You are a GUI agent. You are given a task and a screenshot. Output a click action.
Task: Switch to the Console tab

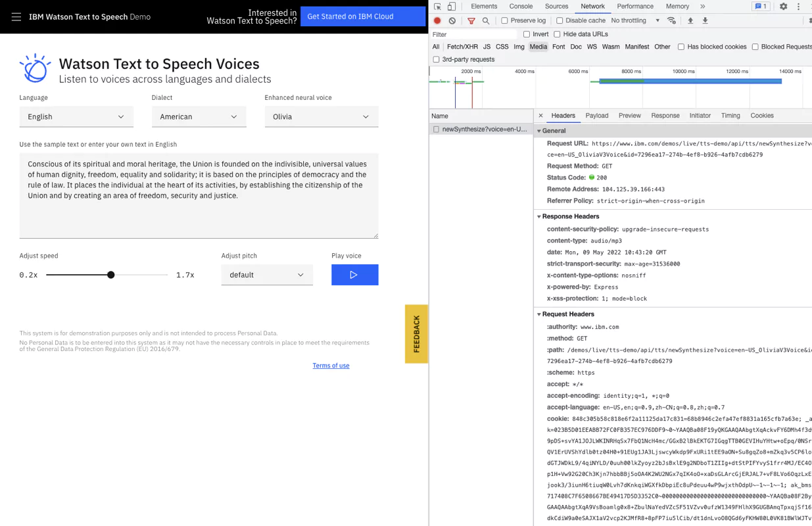tap(520, 6)
